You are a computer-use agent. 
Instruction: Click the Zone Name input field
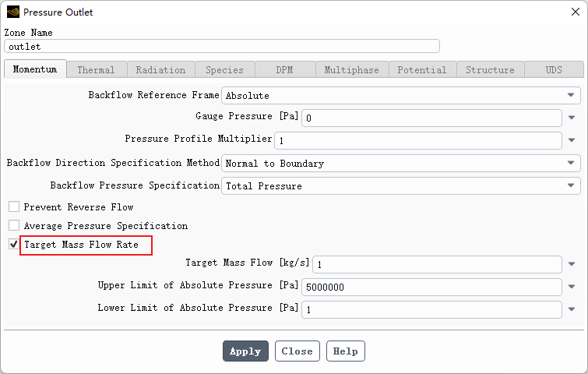pyautogui.click(x=222, y=46)
